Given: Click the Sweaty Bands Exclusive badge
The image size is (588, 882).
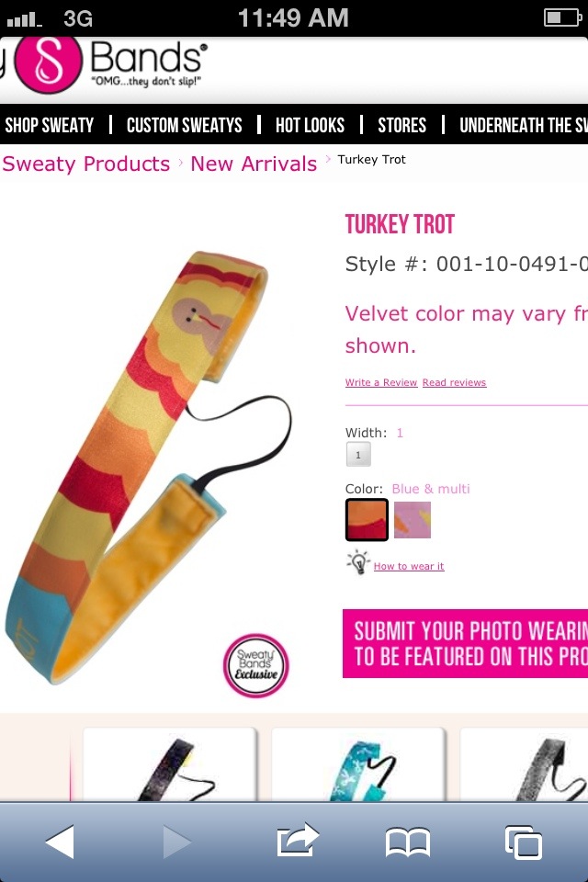Looking at the screenshot, I should (256, 665).
